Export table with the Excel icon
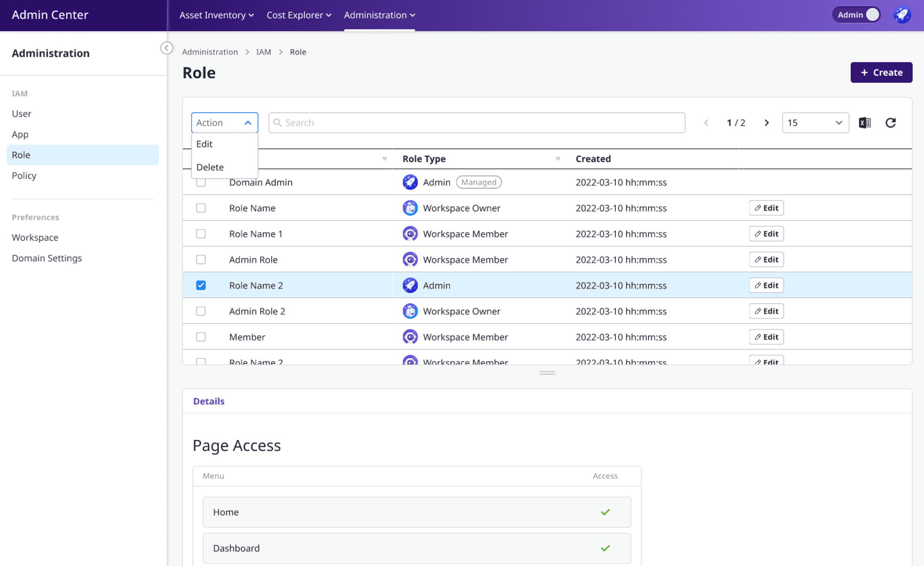Screen dimensions: 924x566 [x=864, y=123]
